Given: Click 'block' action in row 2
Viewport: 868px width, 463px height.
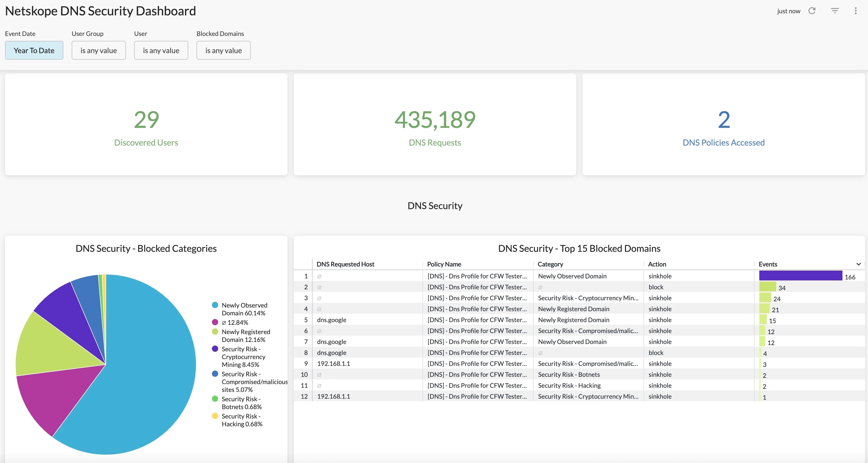Looking at the screenshot, I should point(656,287).
